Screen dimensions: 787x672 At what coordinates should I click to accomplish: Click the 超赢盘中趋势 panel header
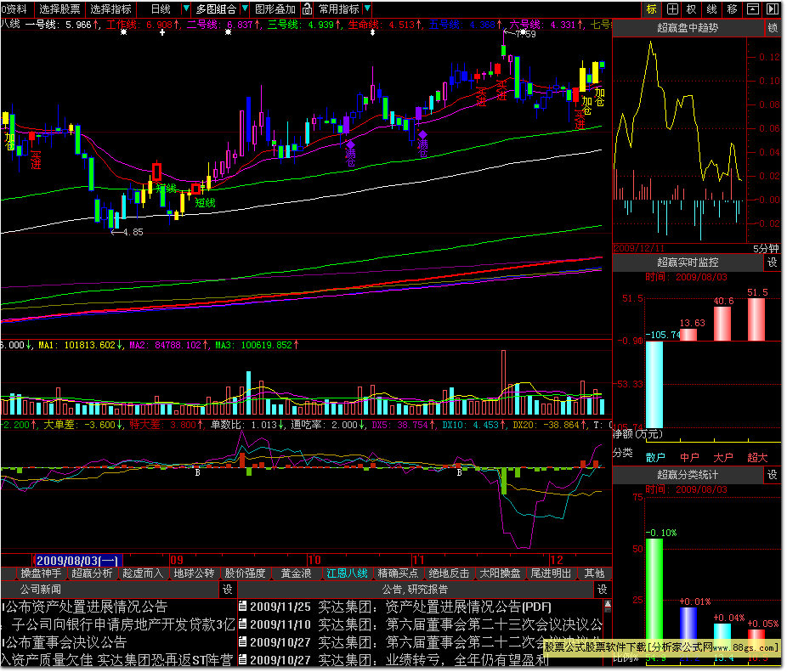tap(688, 28)
